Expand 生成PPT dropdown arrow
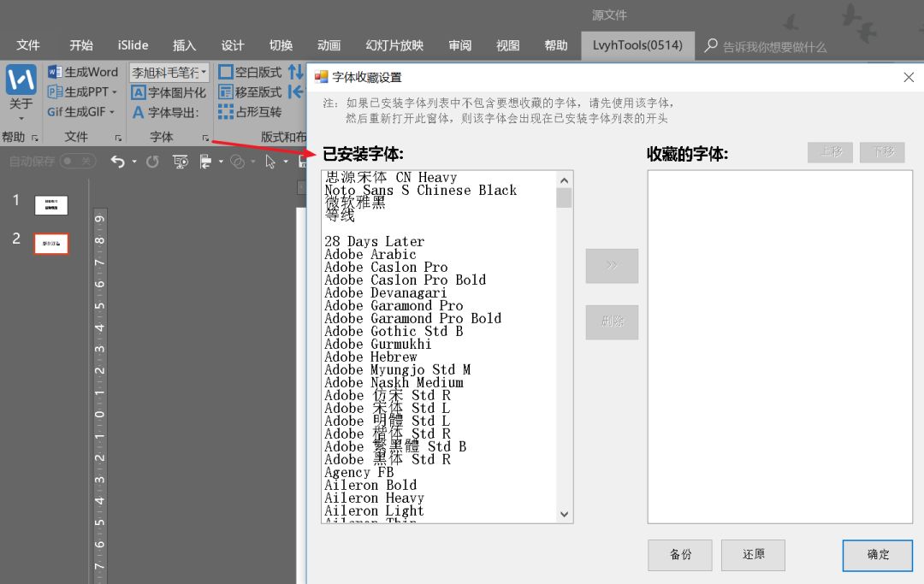Image resolution: width=924 pixels, height=584 pixels. (115, 92)
